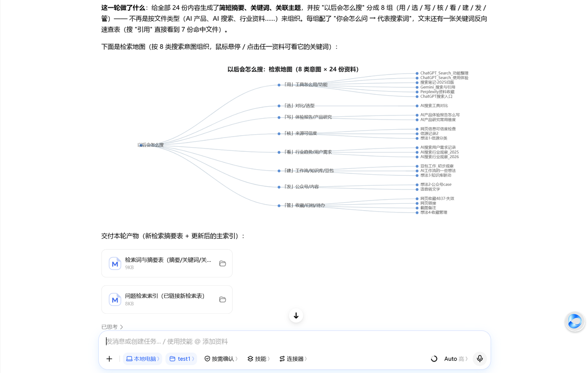Open the 连接器 connectors menu

tap(293, 359)
